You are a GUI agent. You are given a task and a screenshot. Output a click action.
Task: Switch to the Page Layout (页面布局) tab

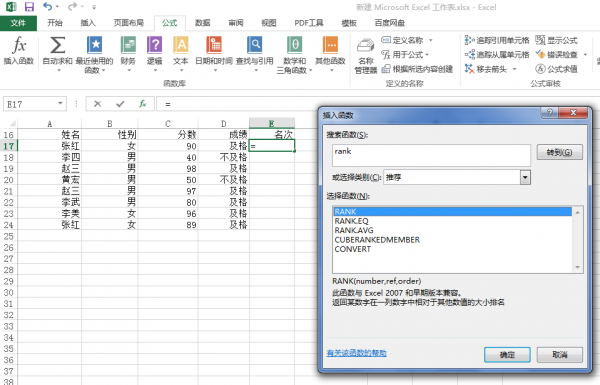pos(129,23)
